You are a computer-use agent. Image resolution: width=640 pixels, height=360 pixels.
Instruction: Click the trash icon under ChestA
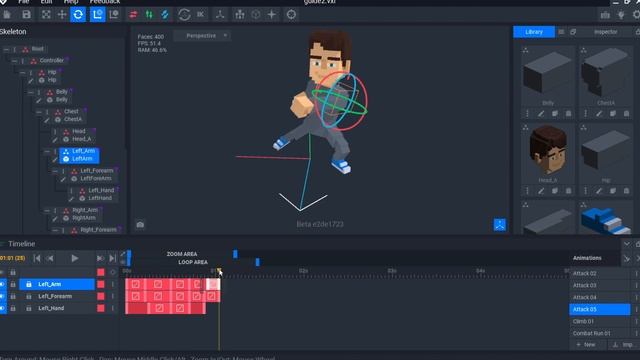click(x=627, y=114)
